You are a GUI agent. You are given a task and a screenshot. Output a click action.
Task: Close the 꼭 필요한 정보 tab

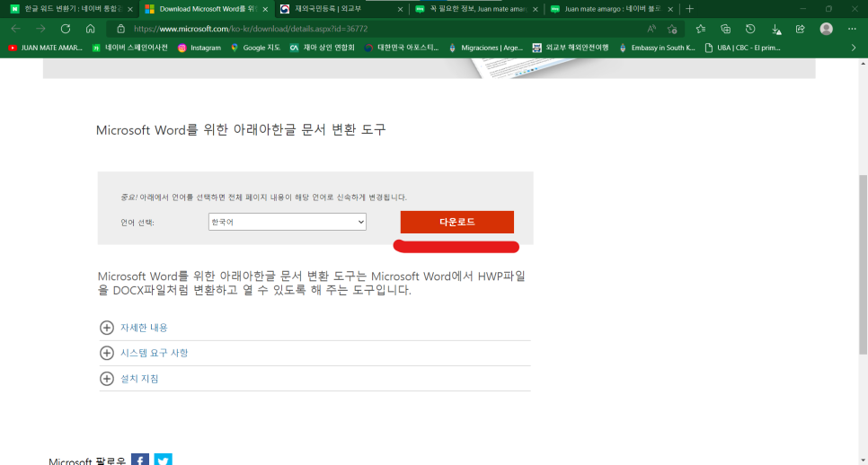(536, 9)
